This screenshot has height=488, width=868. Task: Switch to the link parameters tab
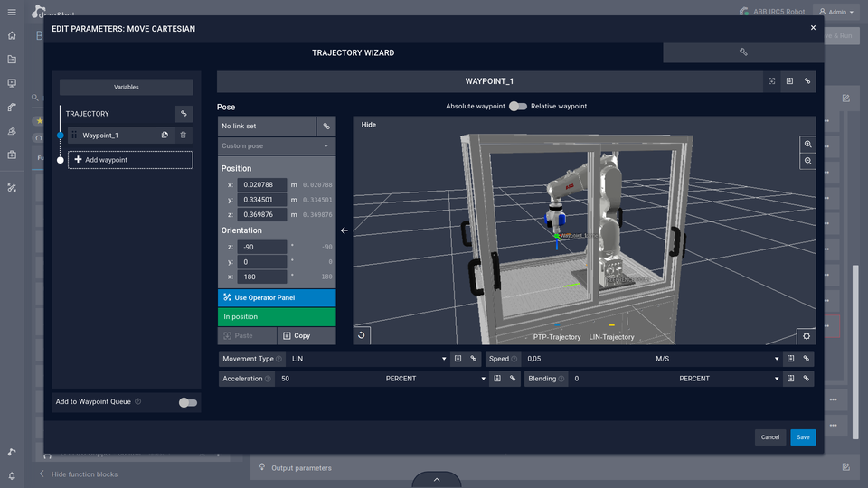point(743,52)
